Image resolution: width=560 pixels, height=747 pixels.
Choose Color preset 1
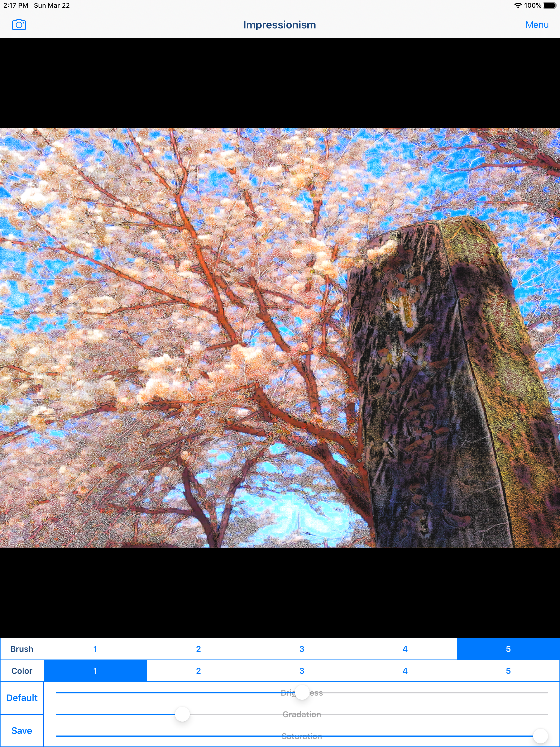coord(95,671)
